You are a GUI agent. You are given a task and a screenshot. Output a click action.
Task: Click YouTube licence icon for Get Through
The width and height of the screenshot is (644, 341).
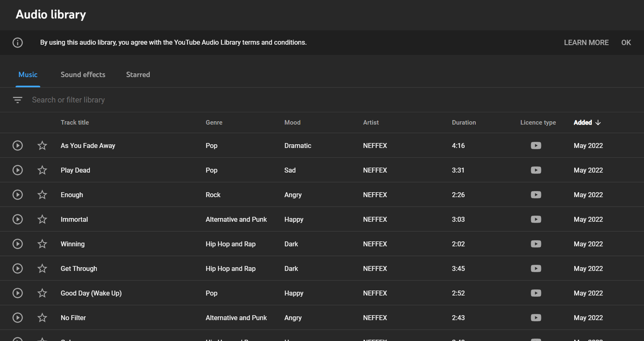pyautogui.click(x=536, y=268)
